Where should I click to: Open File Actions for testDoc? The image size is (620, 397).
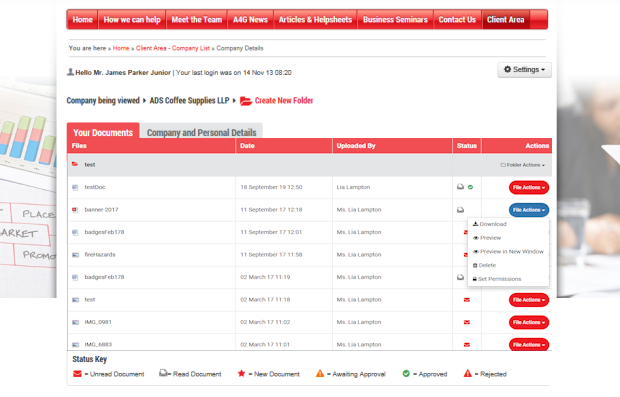pyautogui.click(x=529, y=187)
